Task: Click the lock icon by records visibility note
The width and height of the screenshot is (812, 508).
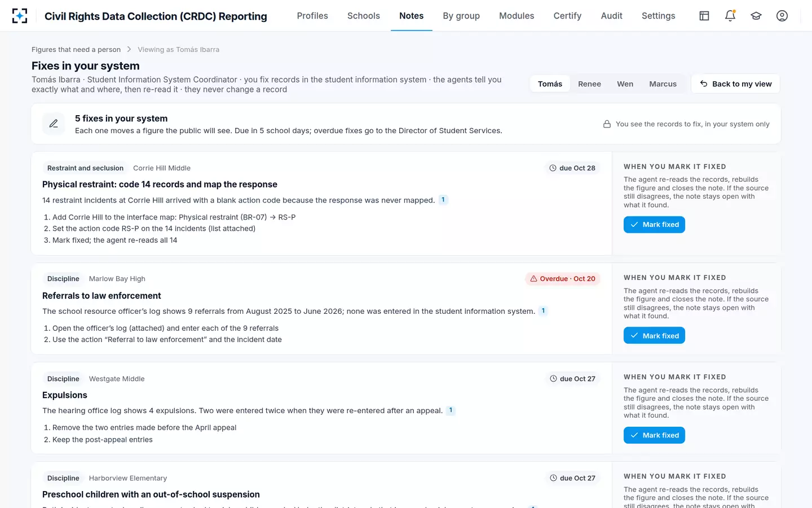Action: click(607, 124)
